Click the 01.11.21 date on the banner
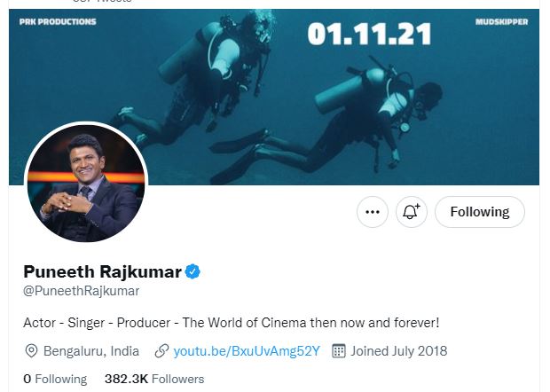The width and height of the screenshot is (550, 392). tap(369, 35)
